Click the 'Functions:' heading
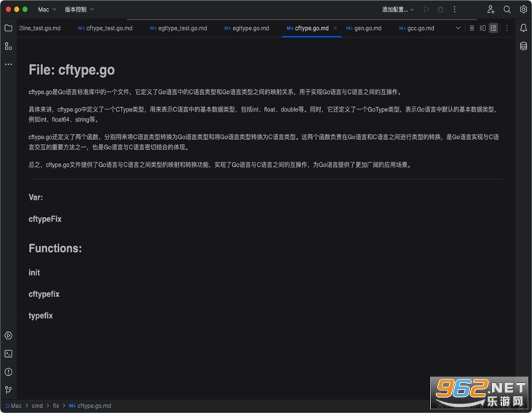 55,248
